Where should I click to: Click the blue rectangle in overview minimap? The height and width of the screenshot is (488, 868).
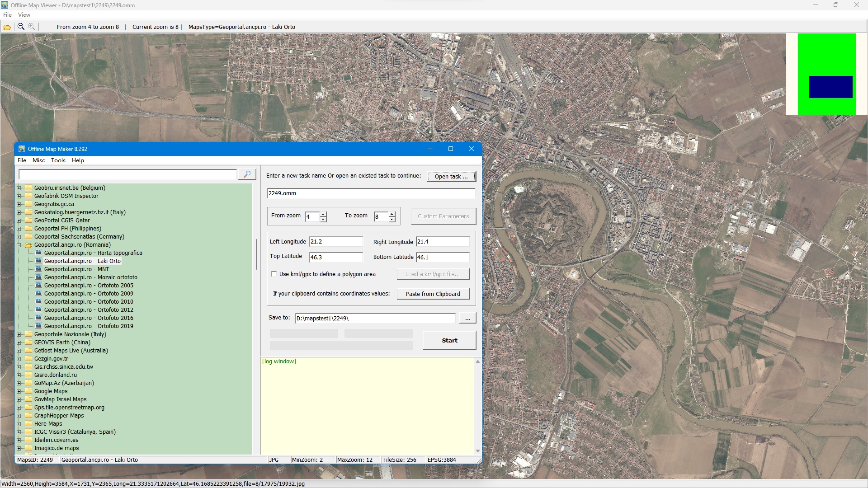click(x=830, y=87)
